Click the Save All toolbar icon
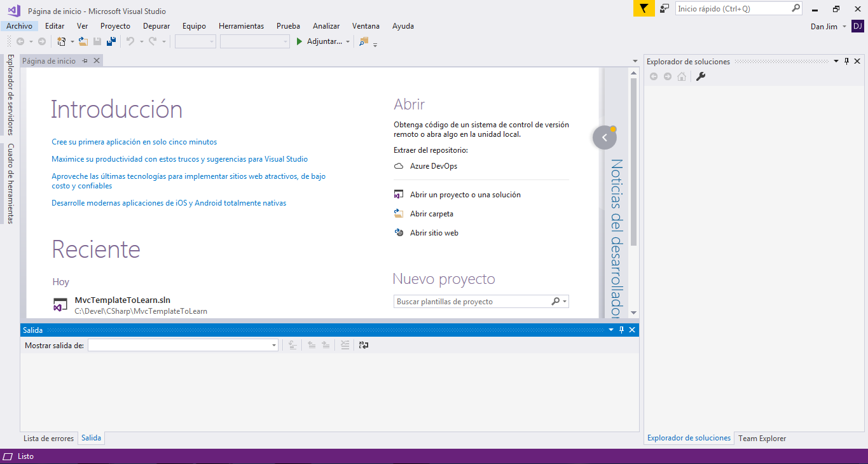This screenshot has height=464, width=868. (x=111, y=41)
